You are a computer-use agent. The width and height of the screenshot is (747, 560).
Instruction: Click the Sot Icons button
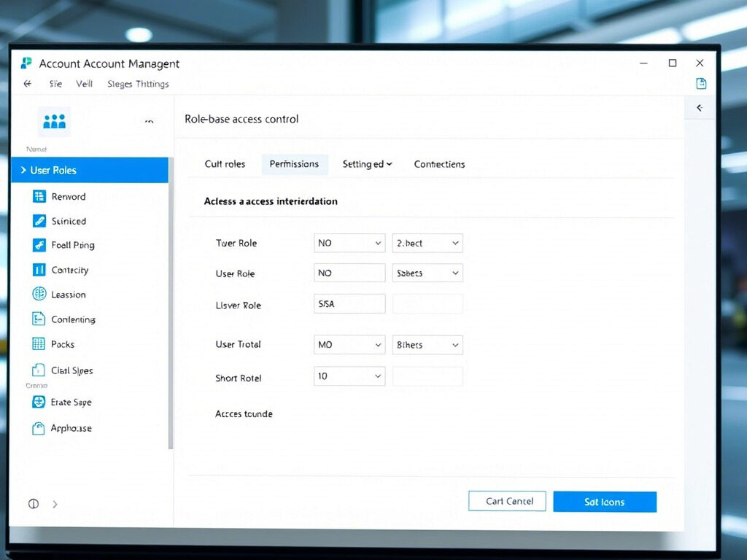coord(605,502)
